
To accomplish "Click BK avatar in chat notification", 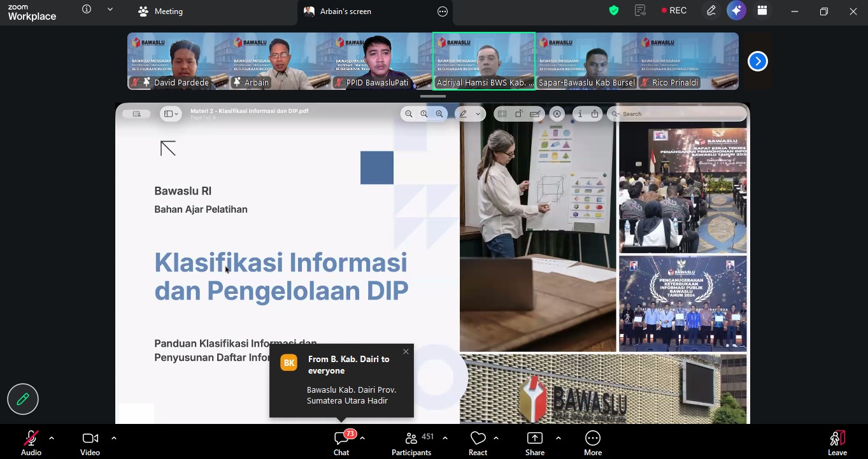I will point(289,363).
